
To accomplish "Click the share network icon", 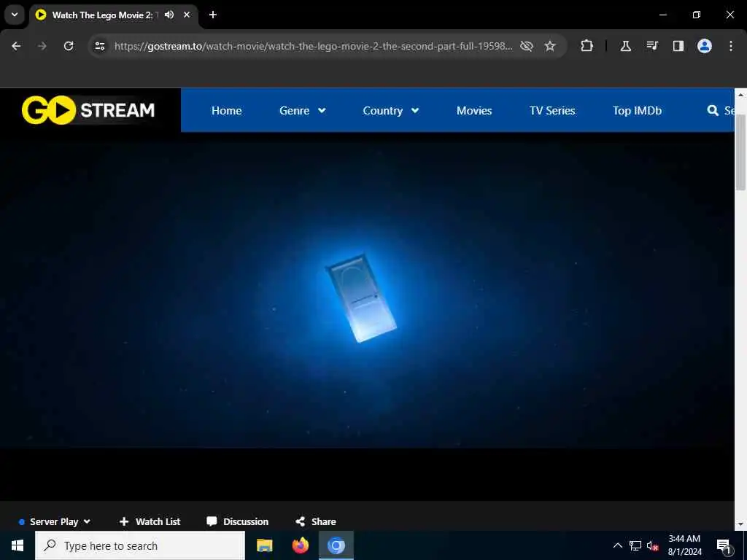I will tap(300, 521).
